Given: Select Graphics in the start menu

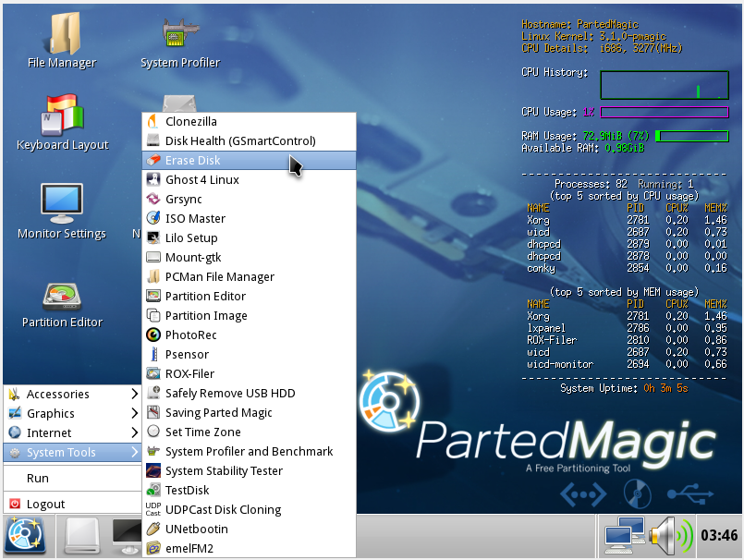Looking at the screenshot, I should (x=73, y=413).
